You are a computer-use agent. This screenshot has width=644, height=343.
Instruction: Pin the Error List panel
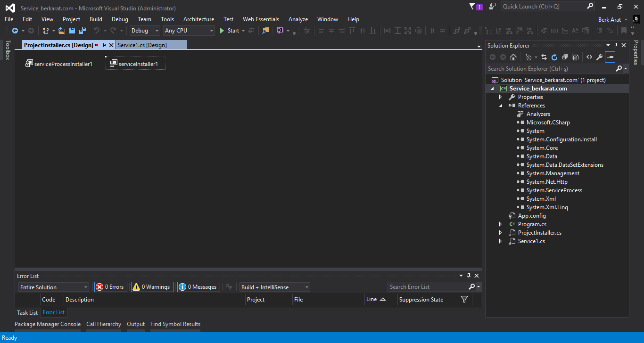coord(469,276)
